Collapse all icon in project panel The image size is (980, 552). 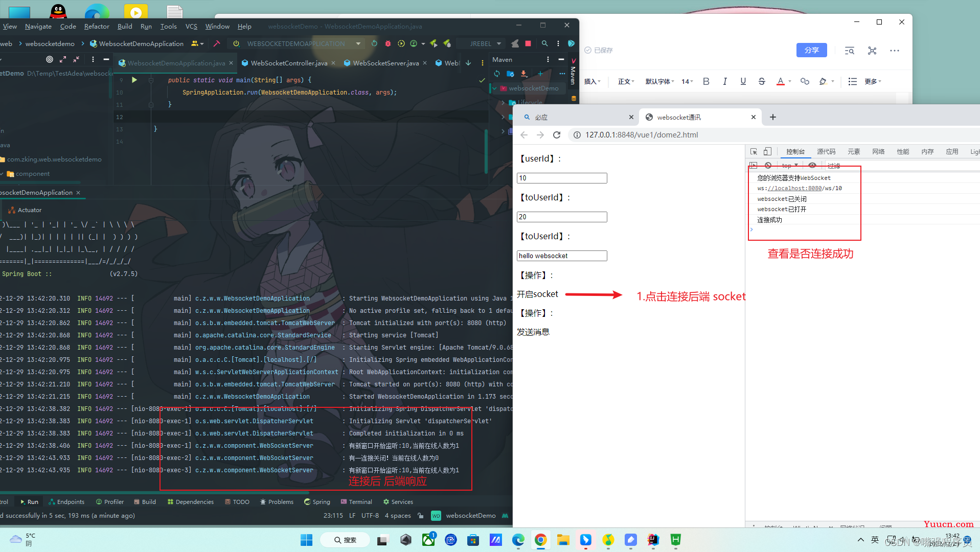76,59
